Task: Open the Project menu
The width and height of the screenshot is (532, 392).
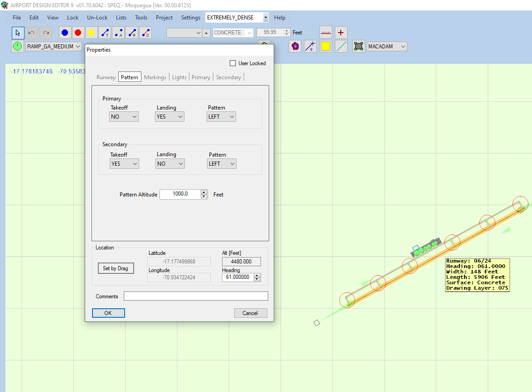Action: 164,18
